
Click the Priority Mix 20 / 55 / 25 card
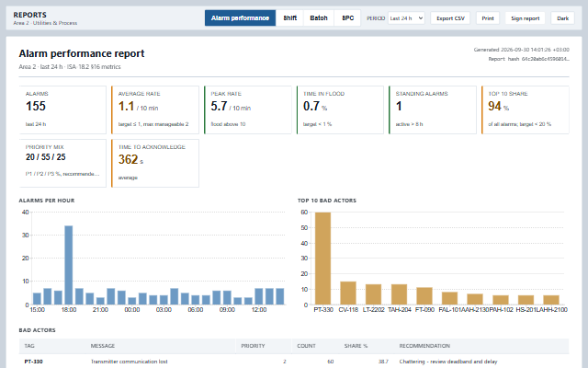pos(62,163)
